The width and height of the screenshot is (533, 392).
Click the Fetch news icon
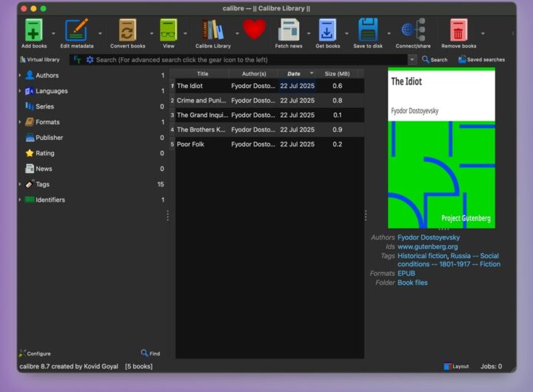coord(289,30)
